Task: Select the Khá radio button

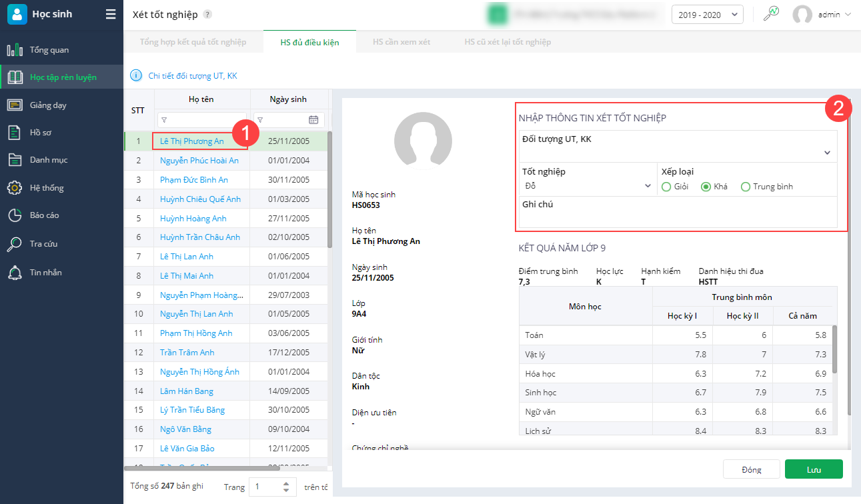Action: [x=706, y=187]
